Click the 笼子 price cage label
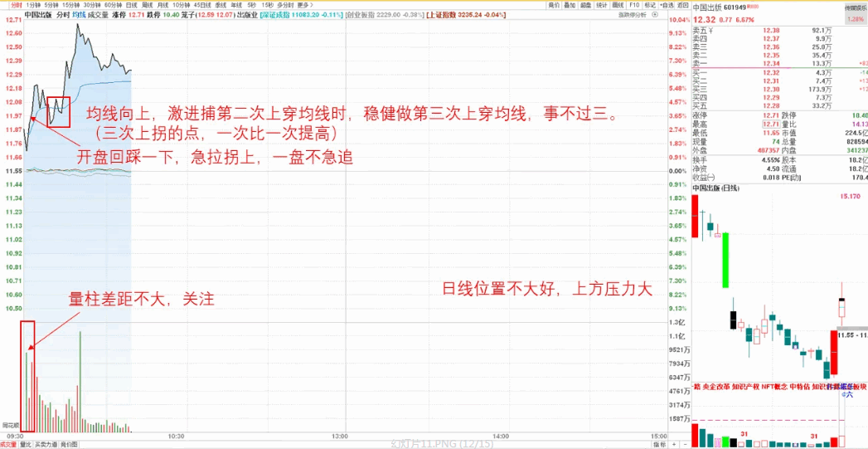This screenshot has height=449, width=868. [189, 15]
